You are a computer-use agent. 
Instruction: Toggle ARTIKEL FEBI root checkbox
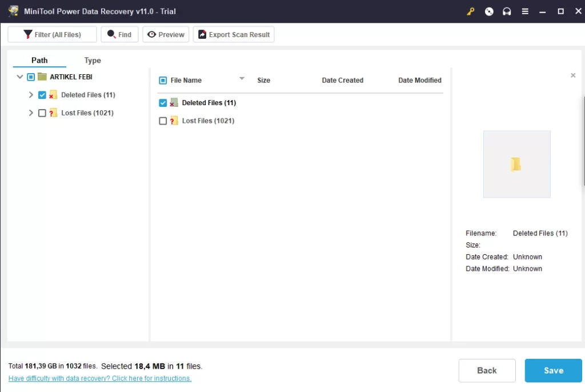[31, 77]
